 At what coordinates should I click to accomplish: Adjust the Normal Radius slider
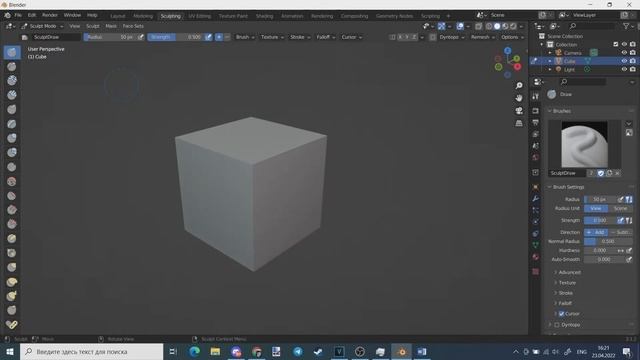coord(608,241)
